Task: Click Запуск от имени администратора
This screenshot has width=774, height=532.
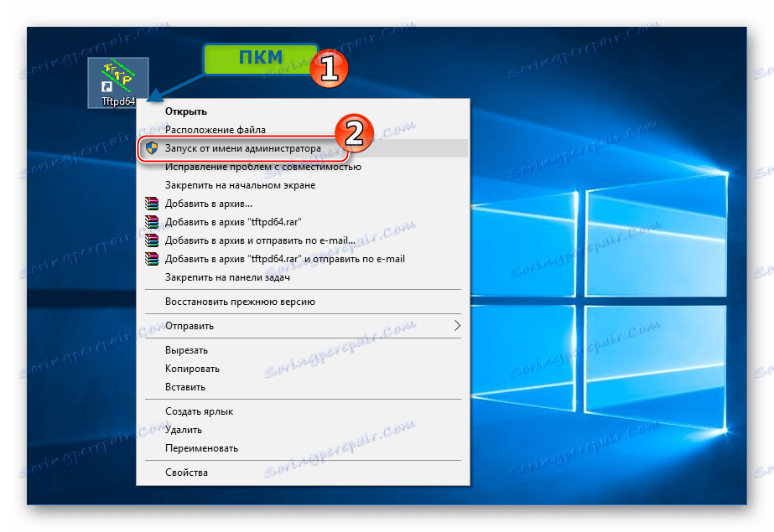Action: point(303,148)
